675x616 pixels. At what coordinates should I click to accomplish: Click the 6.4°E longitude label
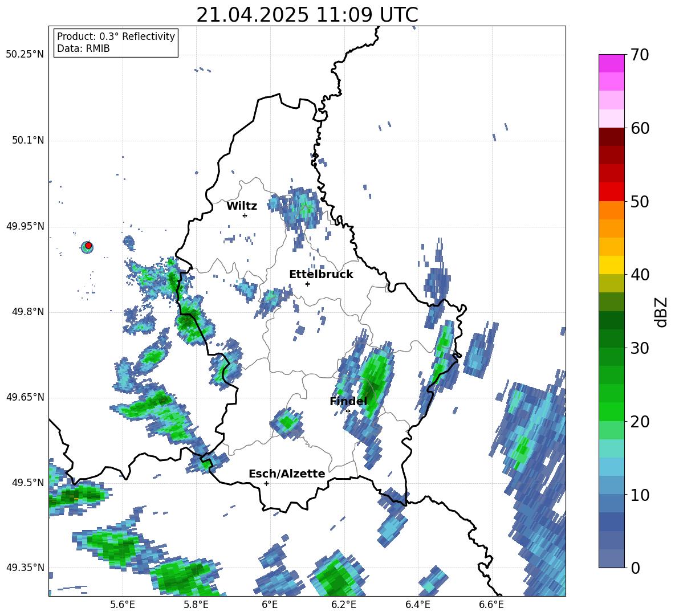(417, 605)
